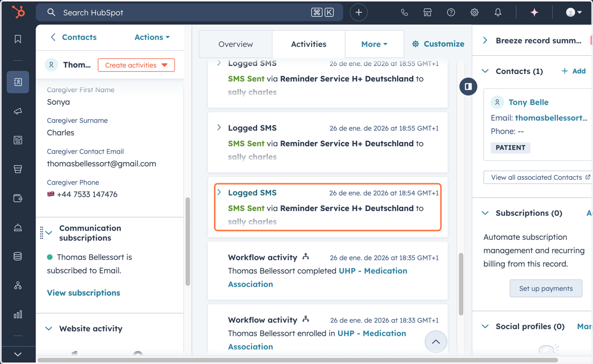Open the Marketing megaphone sidebar icon

point(18,111)
